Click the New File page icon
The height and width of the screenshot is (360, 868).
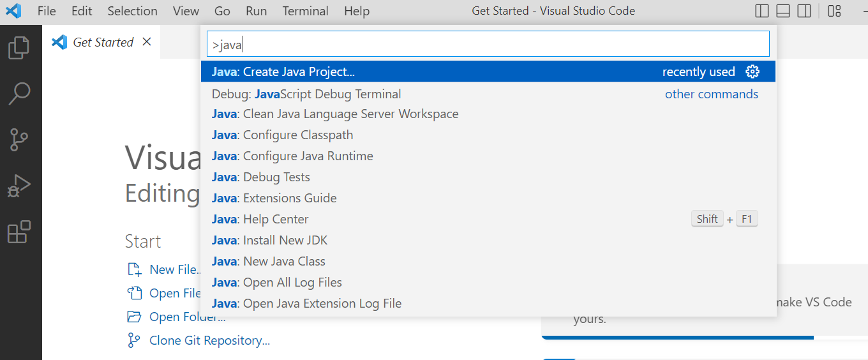coord(134,269)
